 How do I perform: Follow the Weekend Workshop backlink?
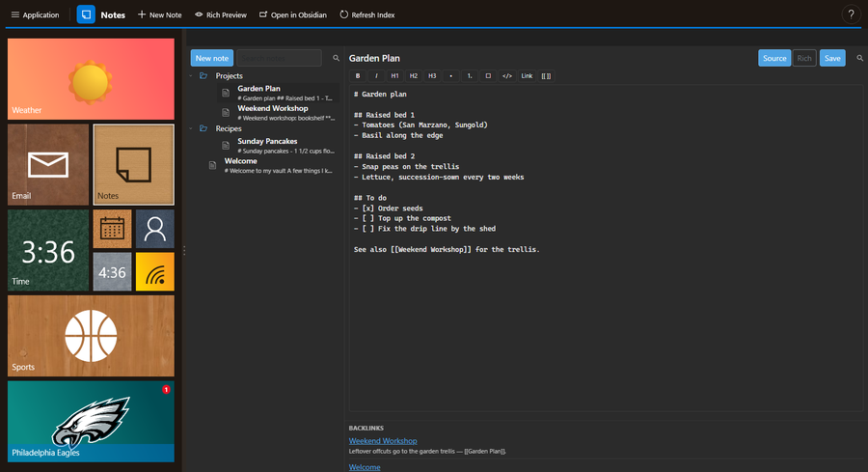click(383, 441)
